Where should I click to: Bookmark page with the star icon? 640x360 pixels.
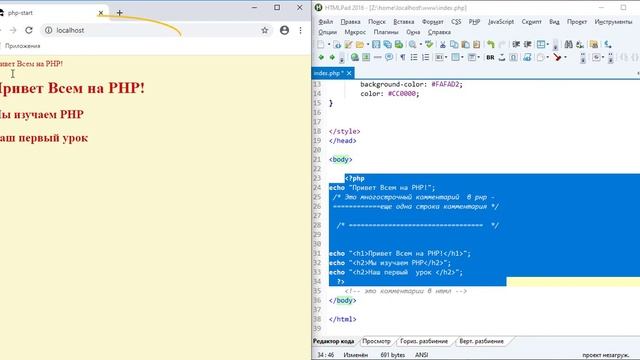tap(265, 30)
